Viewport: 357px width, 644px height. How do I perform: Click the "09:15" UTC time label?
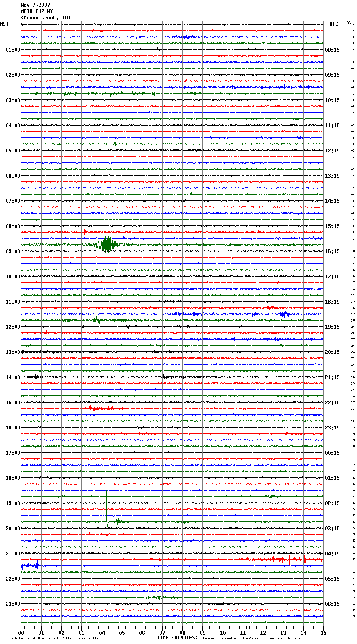click(x=332, y=75)
